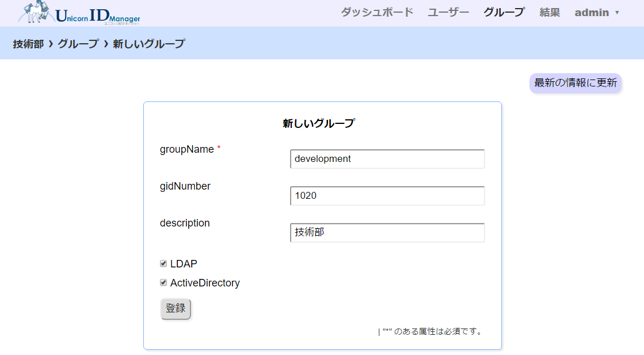Viewport: 644px width, 355px height.
Task: Click the 新しいグループ form heading
Action: coord(318,123)
